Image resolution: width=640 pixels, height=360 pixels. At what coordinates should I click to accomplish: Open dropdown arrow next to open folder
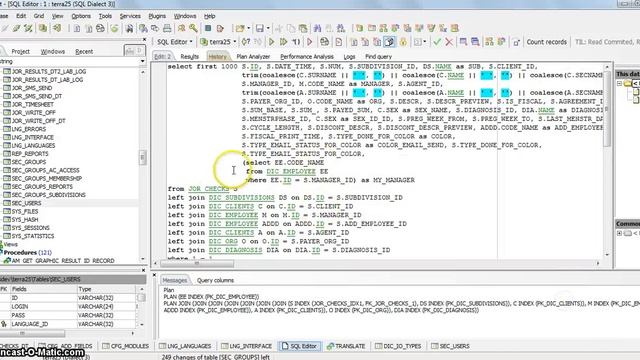[x=248, y=28]
